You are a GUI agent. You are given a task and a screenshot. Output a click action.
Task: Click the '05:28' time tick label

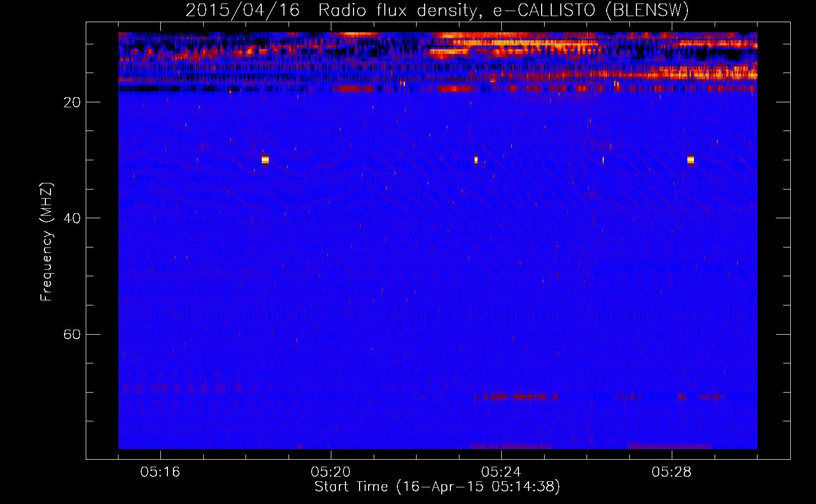coord(672,472)
